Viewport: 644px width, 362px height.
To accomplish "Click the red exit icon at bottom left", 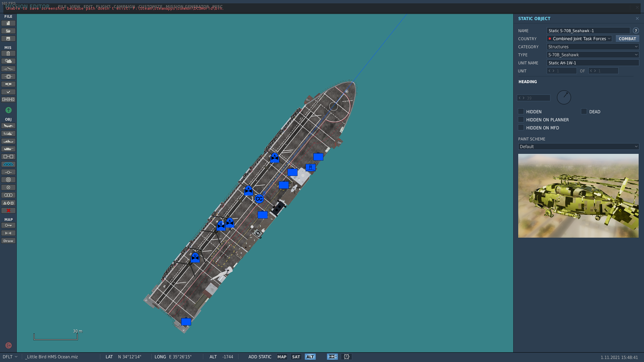I will (9, 345).
